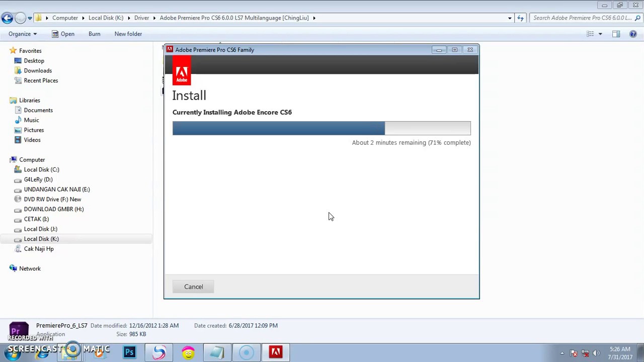Open Network in navigation pane
Screen dimensions: 644x362
(30, 268)
